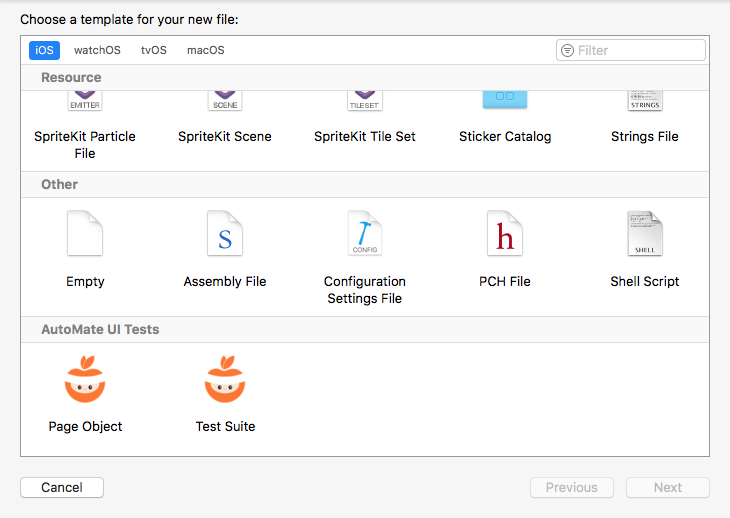Click the Test Suite label
Viewport: 730px width, 518px height.
point(225,426)
